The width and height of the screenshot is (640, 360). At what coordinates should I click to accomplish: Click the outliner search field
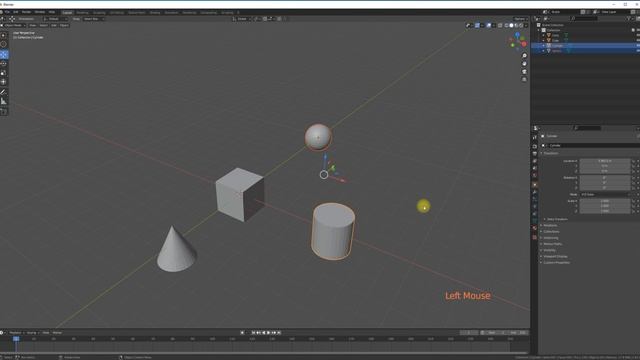(x=583, y=19)
